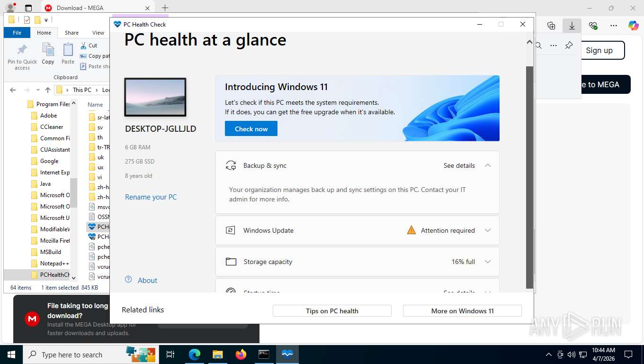Click search icon in downloads panel

538,45
